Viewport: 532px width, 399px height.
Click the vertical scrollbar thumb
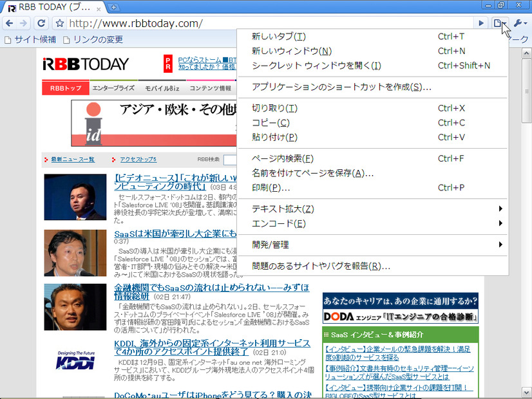tap(527, 91)
